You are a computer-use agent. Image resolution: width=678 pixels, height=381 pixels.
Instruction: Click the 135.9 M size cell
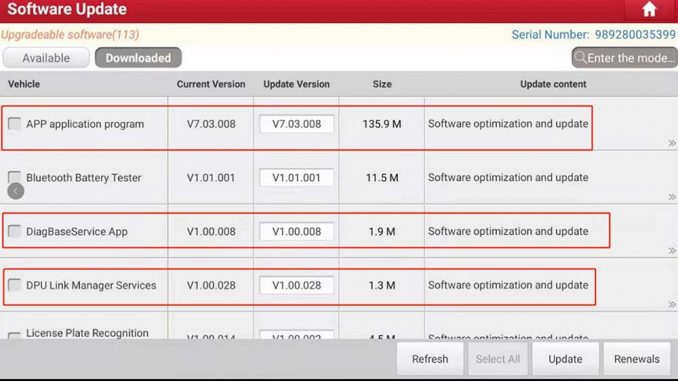tap(382, 124)
